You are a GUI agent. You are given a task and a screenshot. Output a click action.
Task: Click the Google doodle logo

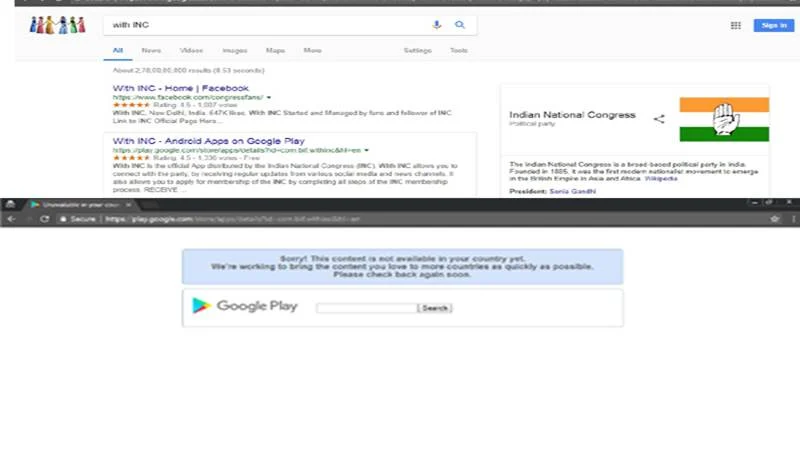[x=57, y=24]
